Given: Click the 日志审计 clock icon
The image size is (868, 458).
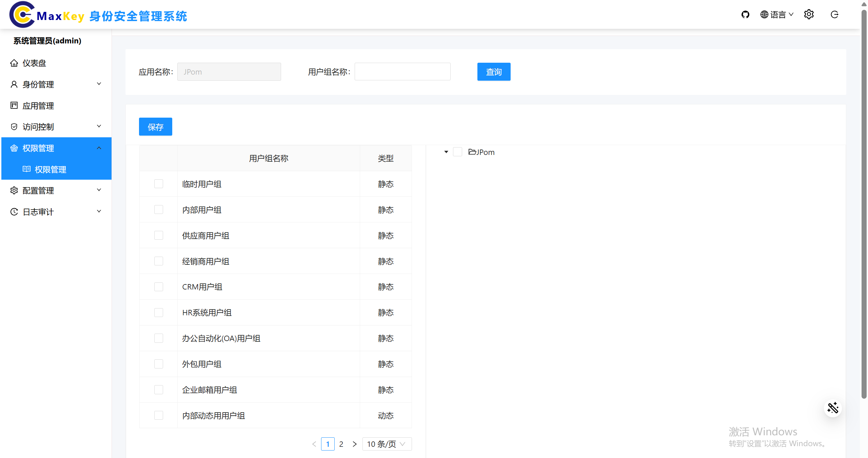Looking at the screenshot, I should [14, 212].
